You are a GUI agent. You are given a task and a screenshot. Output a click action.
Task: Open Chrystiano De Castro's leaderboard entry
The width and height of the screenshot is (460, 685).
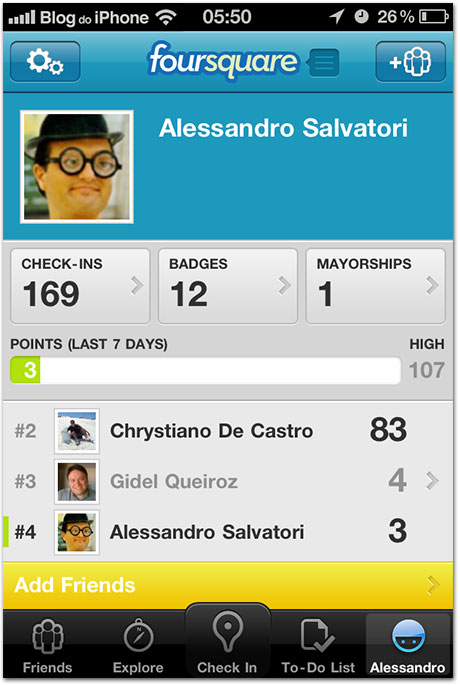tap(228, 431)
